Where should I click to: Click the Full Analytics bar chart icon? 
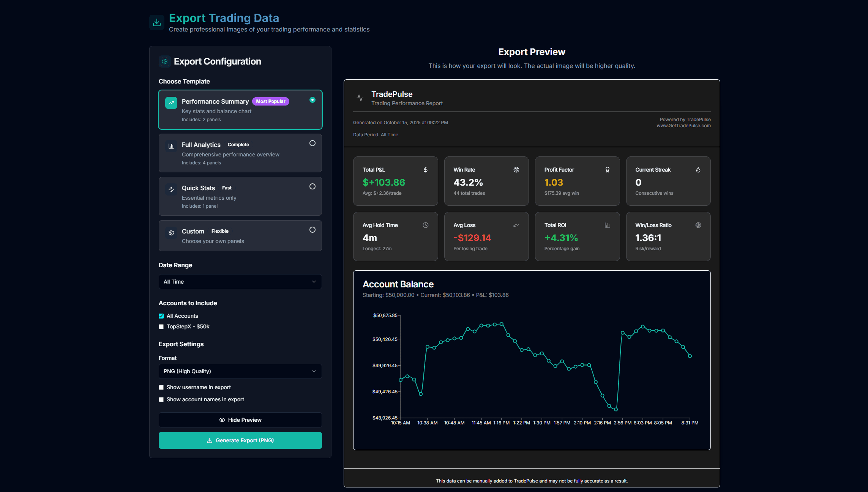tap(171, 146)
